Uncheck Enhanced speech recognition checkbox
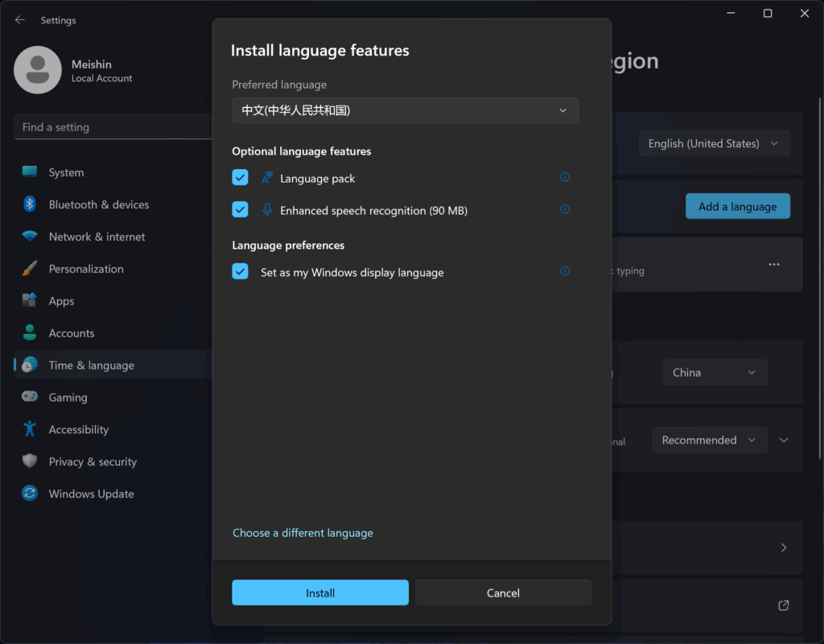Viewport: 824px width, 644px height. (x=240, y=210)
